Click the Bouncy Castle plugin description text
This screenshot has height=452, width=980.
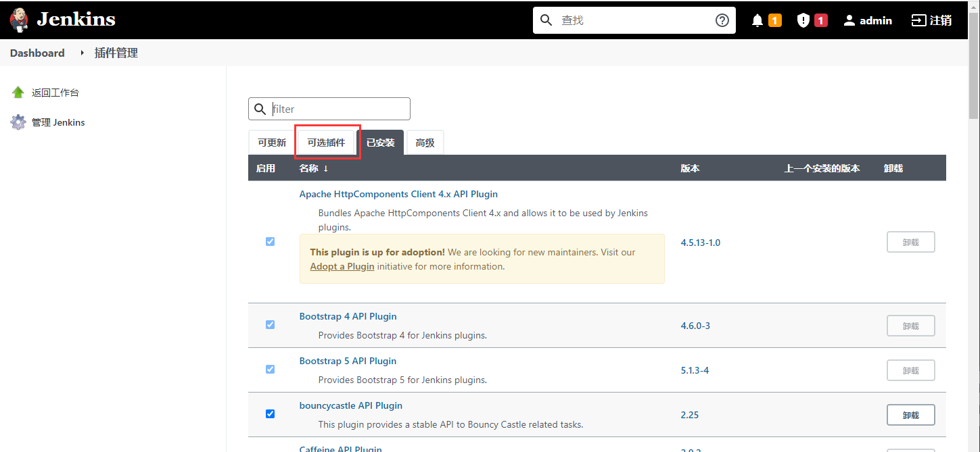450,424
